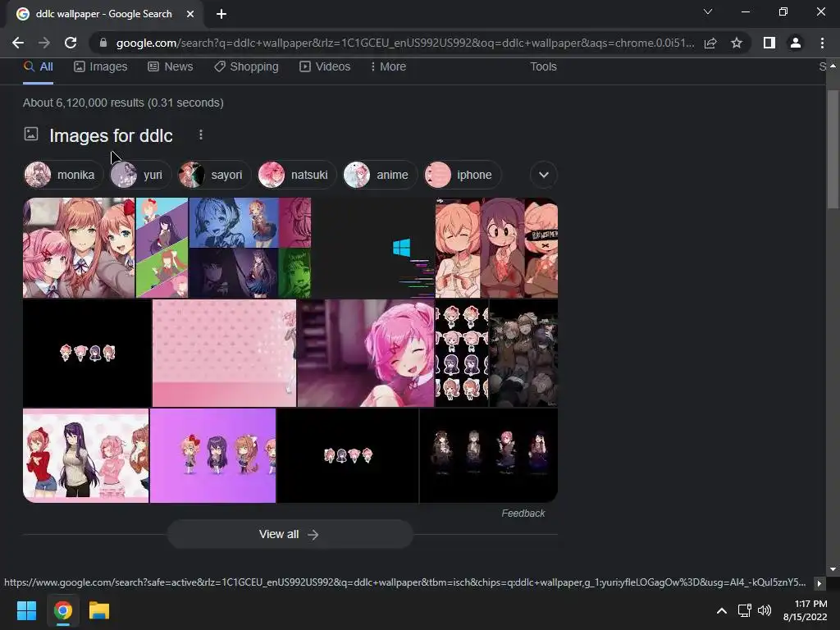This screenshot has height=630, width=840.
Task: Bookmark this page with the star icon
Action: 737,43
